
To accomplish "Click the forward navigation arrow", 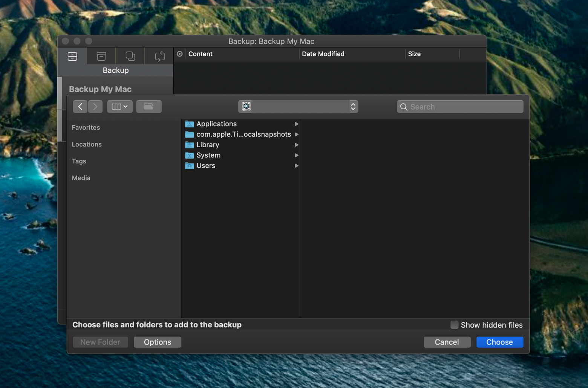I will (x=95, y=107).
